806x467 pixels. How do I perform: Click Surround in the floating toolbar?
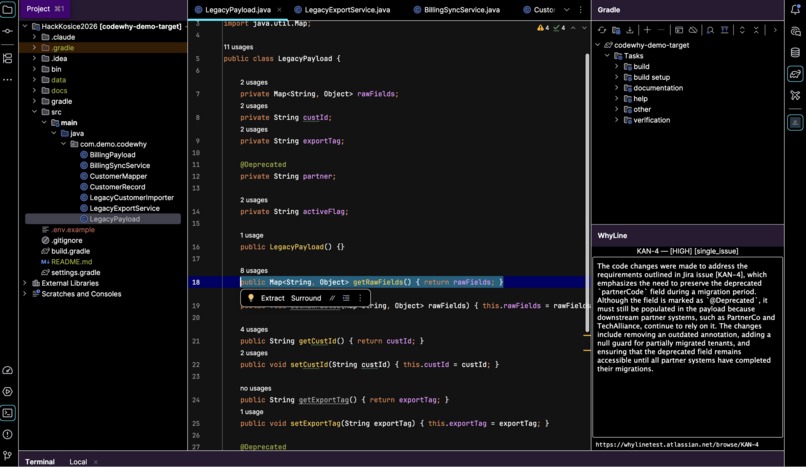tap(306, 298)
